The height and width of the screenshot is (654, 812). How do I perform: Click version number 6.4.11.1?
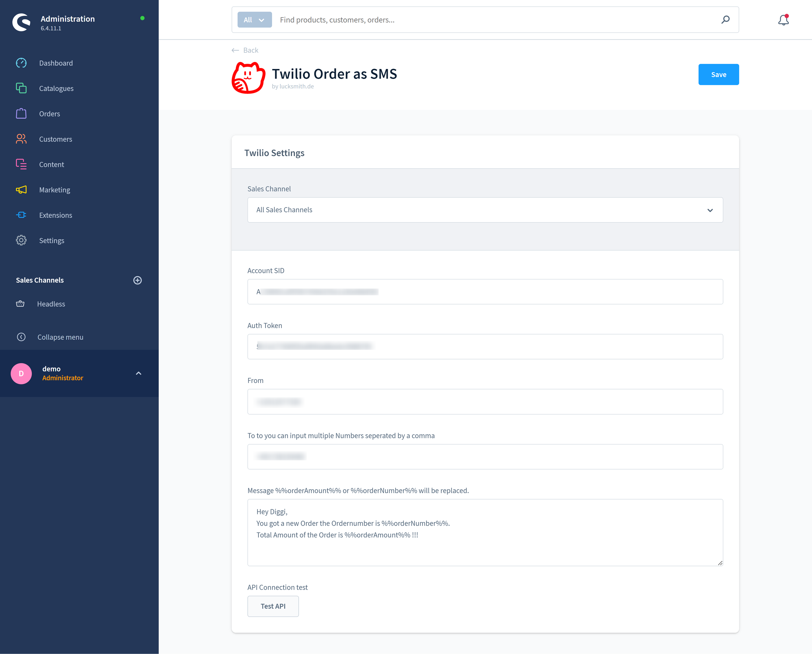[x=51, y=28]
